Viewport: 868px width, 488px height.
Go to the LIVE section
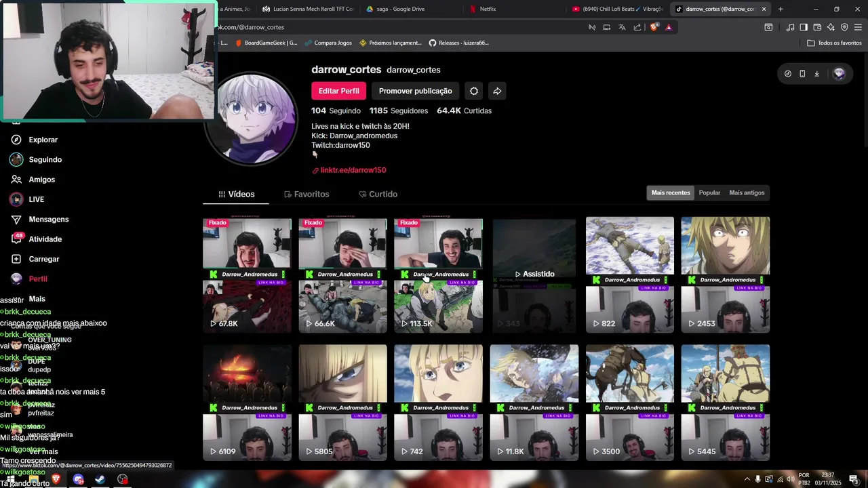(x=28, y=199)
